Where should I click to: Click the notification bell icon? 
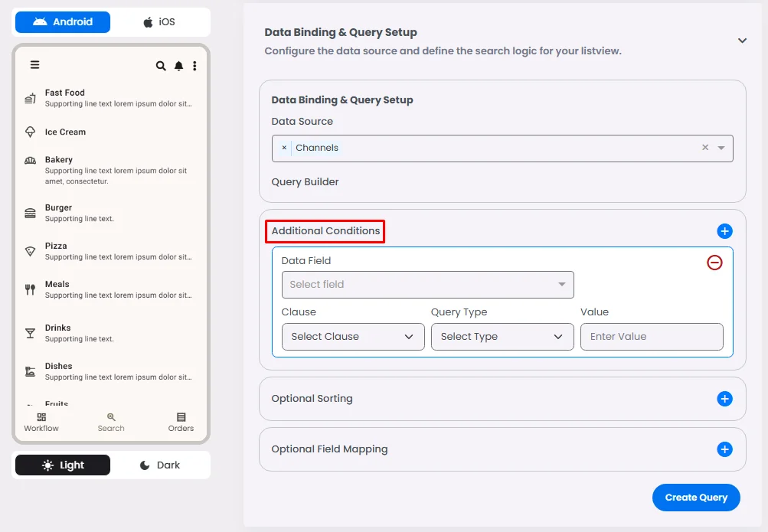click(x=178, y=66)
